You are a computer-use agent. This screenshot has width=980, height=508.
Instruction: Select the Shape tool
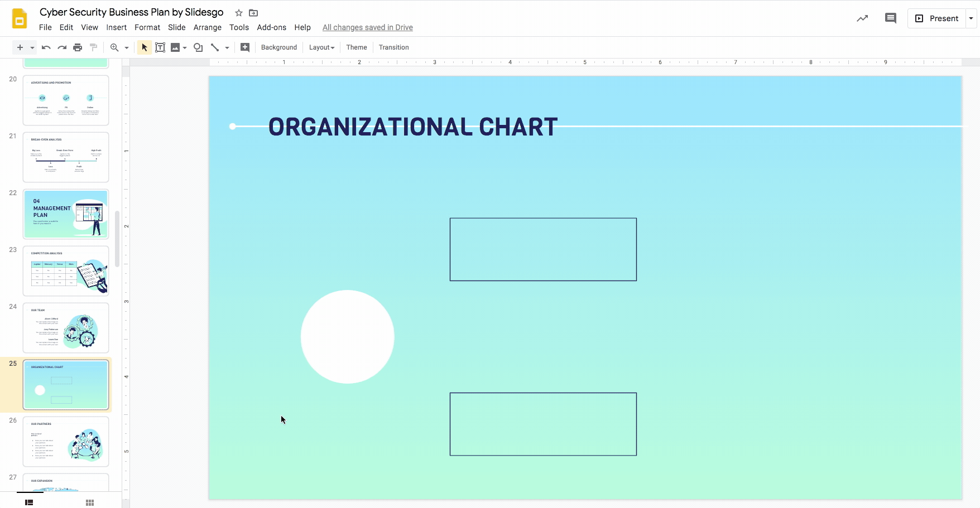tap(198, 47)
